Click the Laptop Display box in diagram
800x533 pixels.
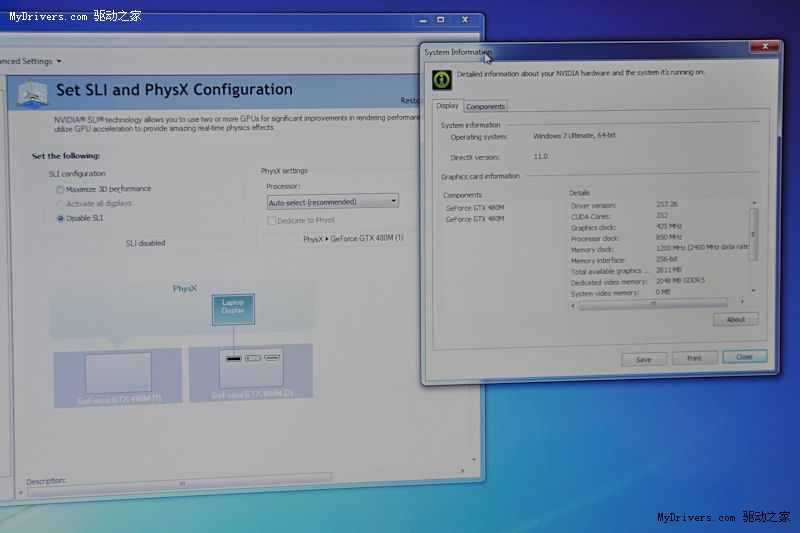tap(233, 309)
